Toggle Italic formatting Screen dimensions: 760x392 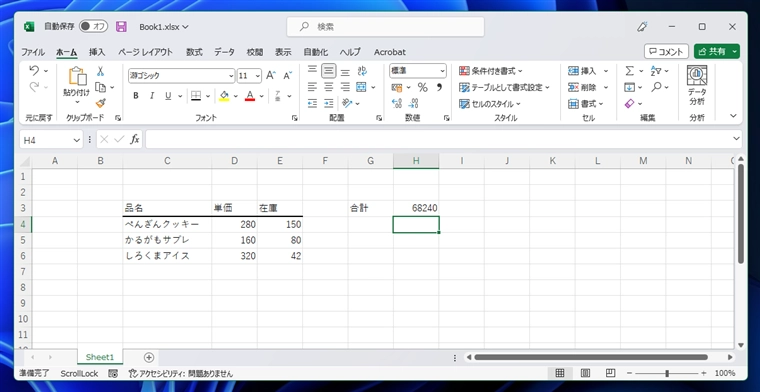click(x=152, y=96)
